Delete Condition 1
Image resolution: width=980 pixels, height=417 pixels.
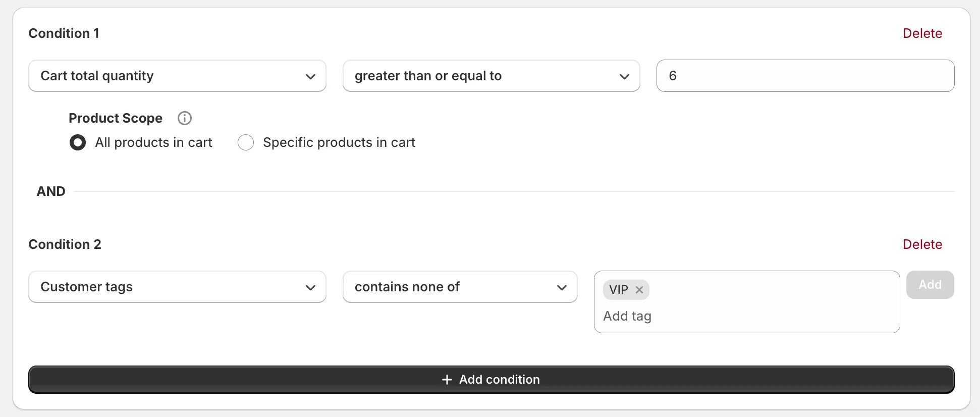coord(922,33)
